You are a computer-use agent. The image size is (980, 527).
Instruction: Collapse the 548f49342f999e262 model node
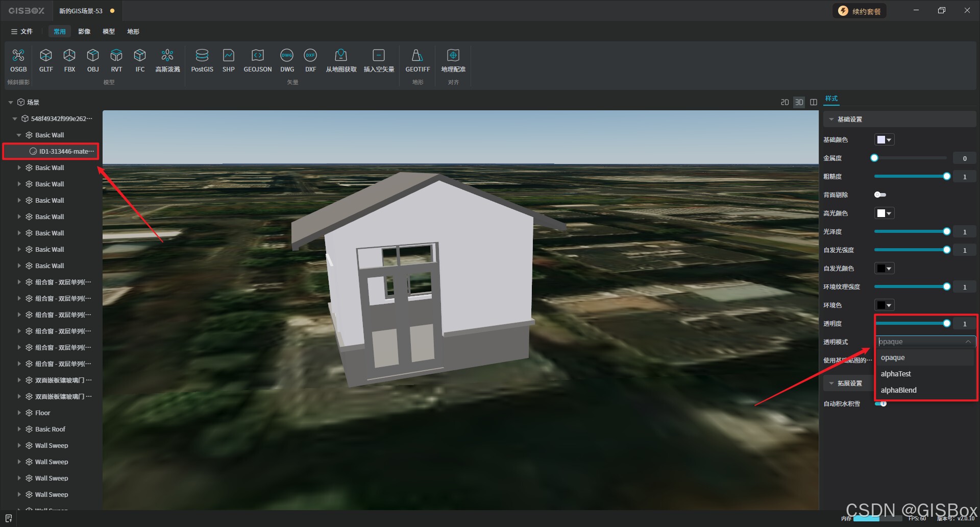tap(15, 118)
